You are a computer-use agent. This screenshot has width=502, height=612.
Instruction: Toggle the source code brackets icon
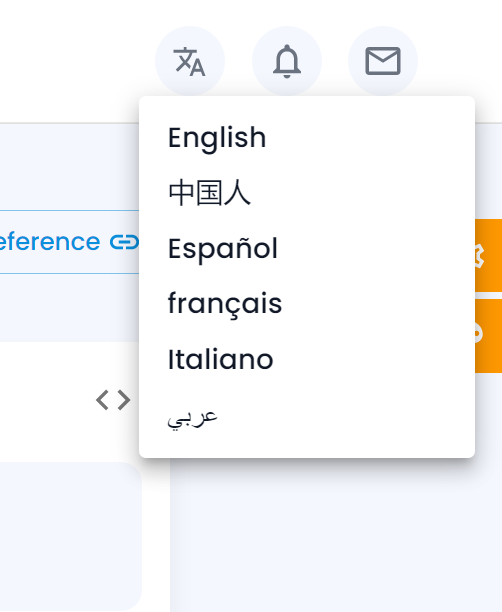(x=113, y=400)
